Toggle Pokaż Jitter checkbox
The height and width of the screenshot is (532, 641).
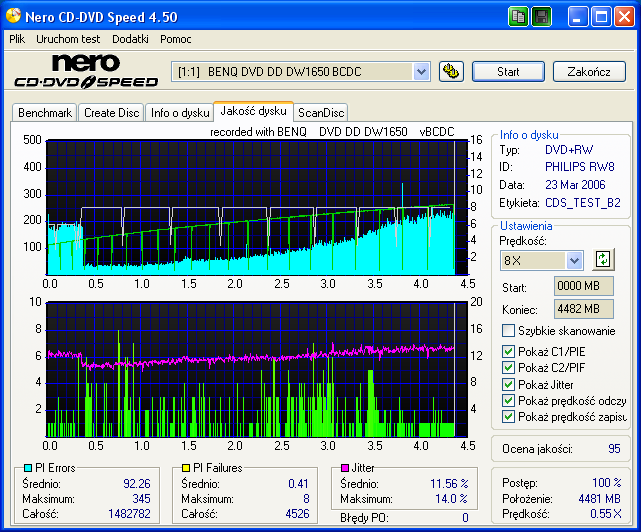click(x=508, y=384)
